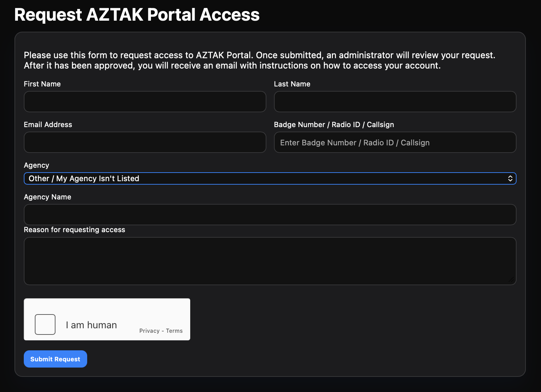Click the "Badge Number / Radio ID / Callsign" label
Image resolution: width=541 pixels, height=392 pixels.
(334, 125)
